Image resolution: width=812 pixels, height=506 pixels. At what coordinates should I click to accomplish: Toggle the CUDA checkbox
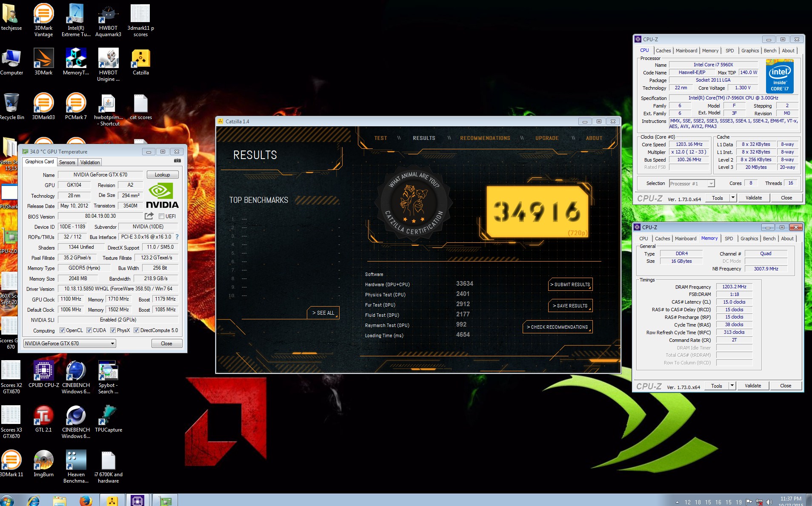point(89,330)
